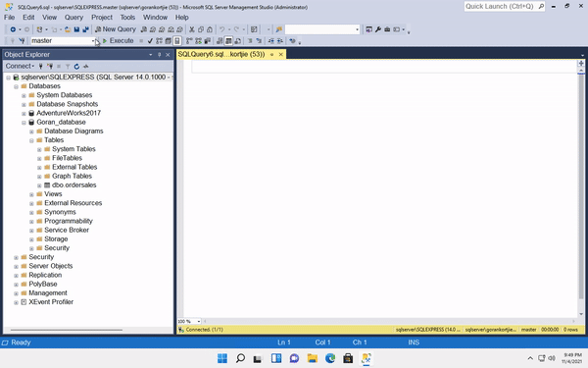Display the Estimated Execution Plan icon
Screen dimensions: 588x368
pyautogui.click(x=160, y=40)
